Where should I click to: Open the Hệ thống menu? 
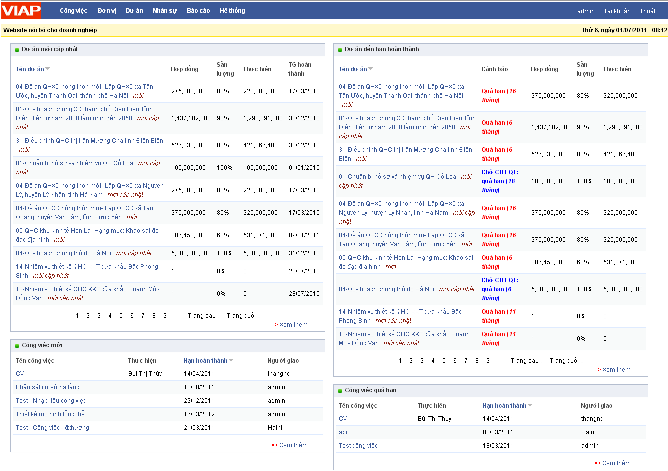coord(232,11)
